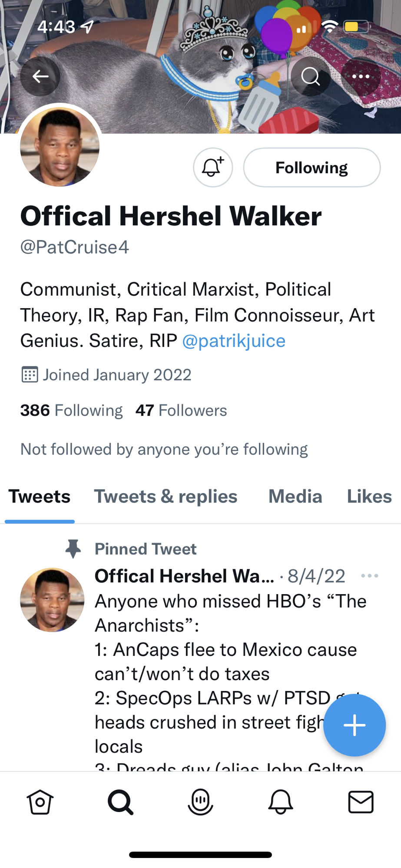This screenshot has width=401, height=868.
Task: Toggle the Following button
Action: click(312, 168)
